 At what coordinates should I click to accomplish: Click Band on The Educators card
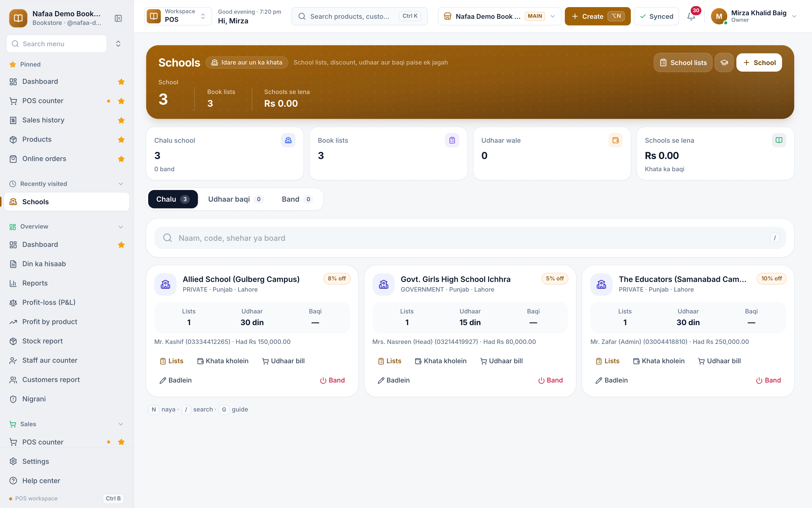click(x=768, y=380)
